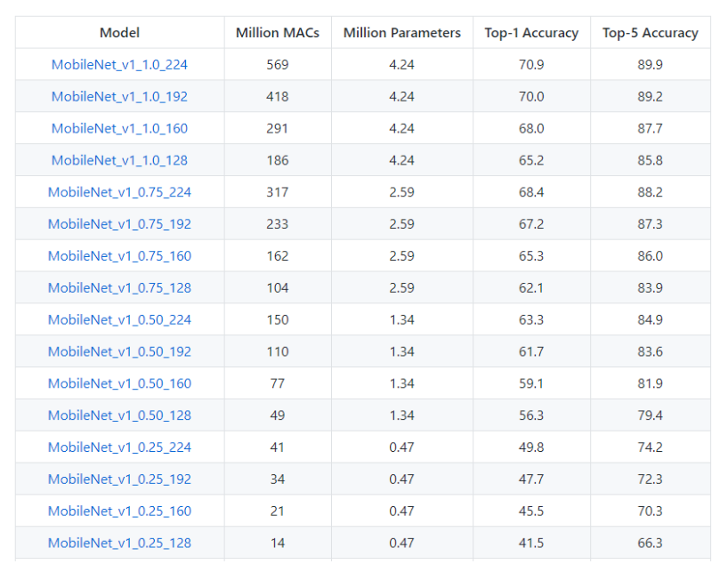Open the MobileNet_v1_0.50_192 model link

119,351
